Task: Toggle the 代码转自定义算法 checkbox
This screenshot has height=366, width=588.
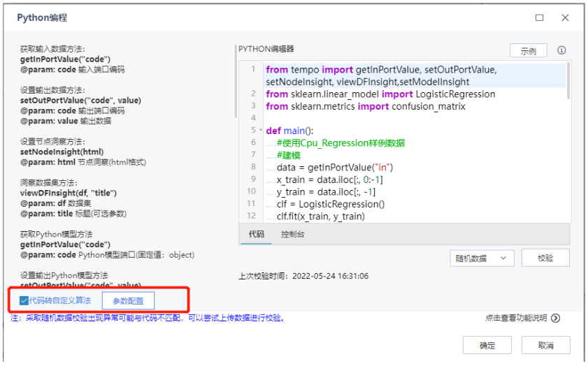Action: 24,300
